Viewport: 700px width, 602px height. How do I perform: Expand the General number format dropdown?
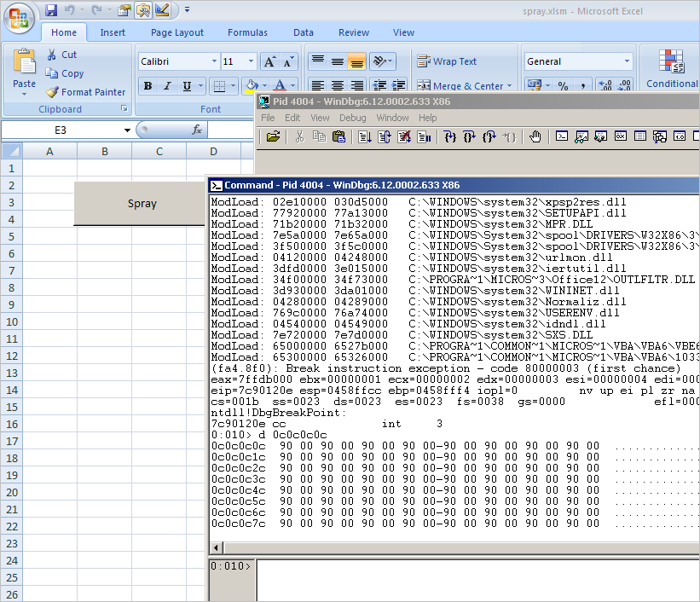click(x=628, y=61)
